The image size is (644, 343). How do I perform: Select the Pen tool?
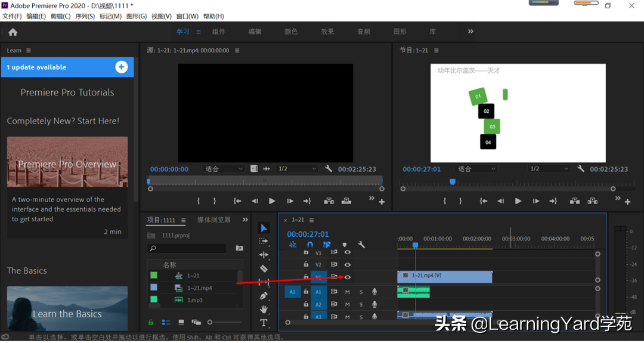tap(264, 296)
